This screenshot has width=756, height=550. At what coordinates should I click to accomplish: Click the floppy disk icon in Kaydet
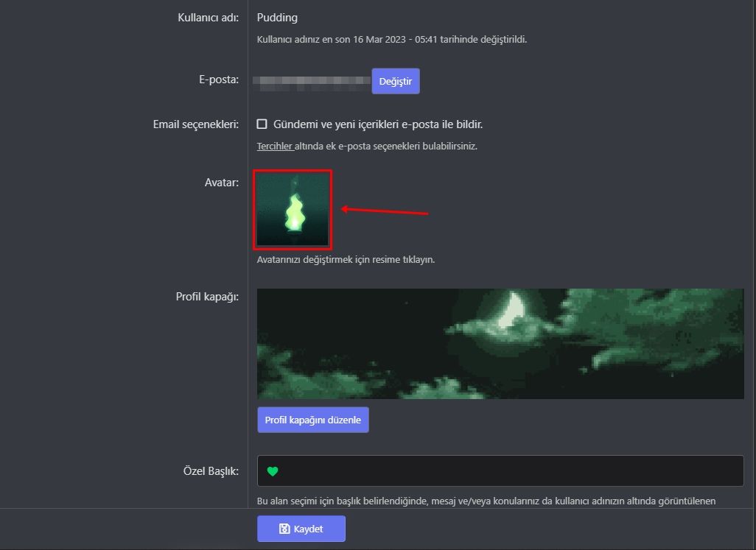coord(284,529)
